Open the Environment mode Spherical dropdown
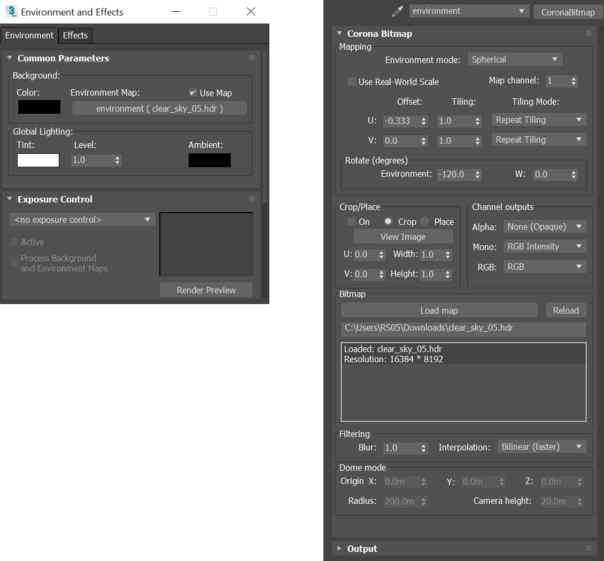 [513, 59]
